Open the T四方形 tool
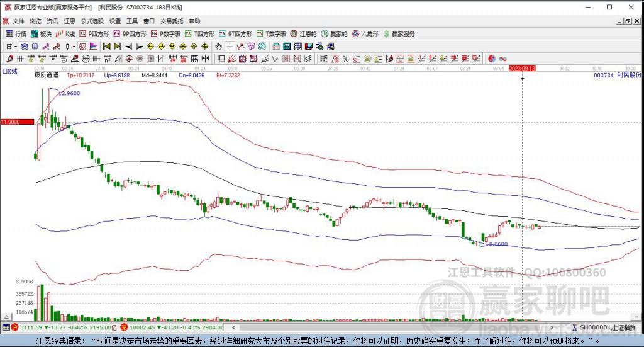The height and width of the screenshot is (347, 644). point(199,34)
